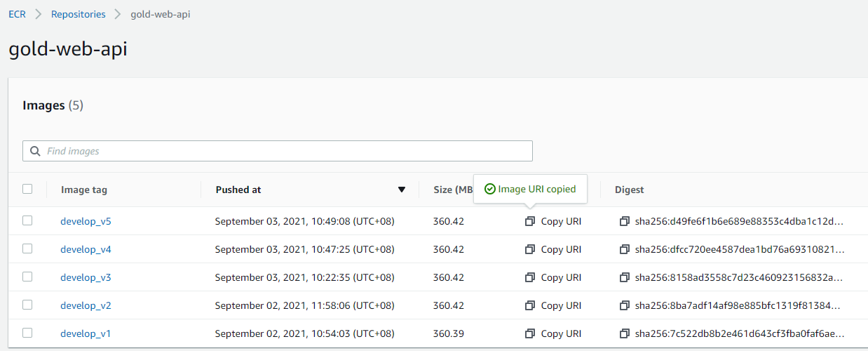The height and width of the screenshot is (351, 868).
Task: Copy URI icon for develop_v3 image
Action: pos(530,277)
